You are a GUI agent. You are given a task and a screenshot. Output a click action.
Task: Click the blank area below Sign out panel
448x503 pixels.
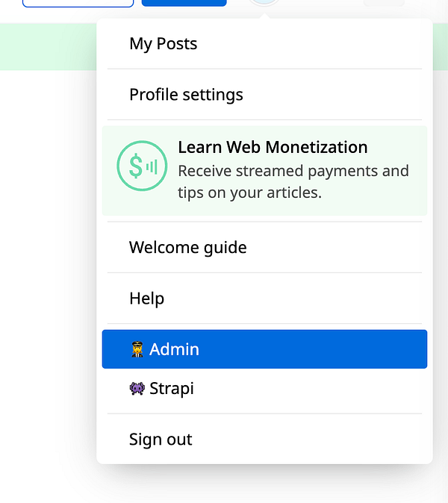pyautogui.click(x=264, y=484)
